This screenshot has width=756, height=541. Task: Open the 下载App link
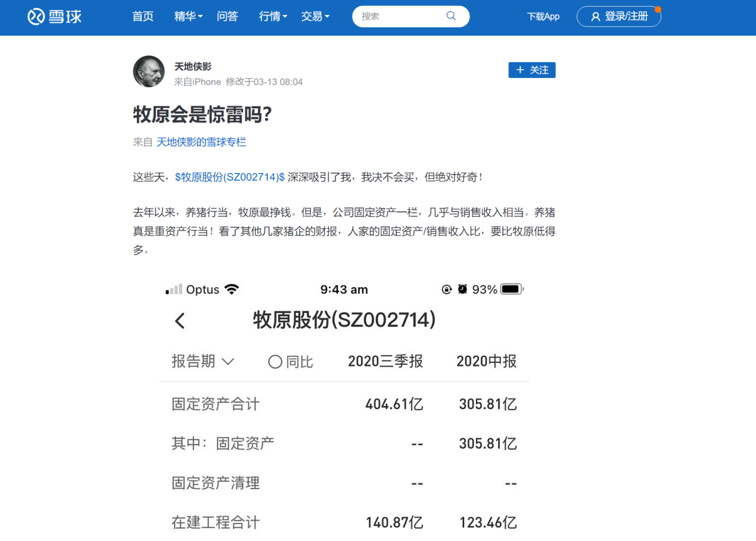(x=543, y=17)
